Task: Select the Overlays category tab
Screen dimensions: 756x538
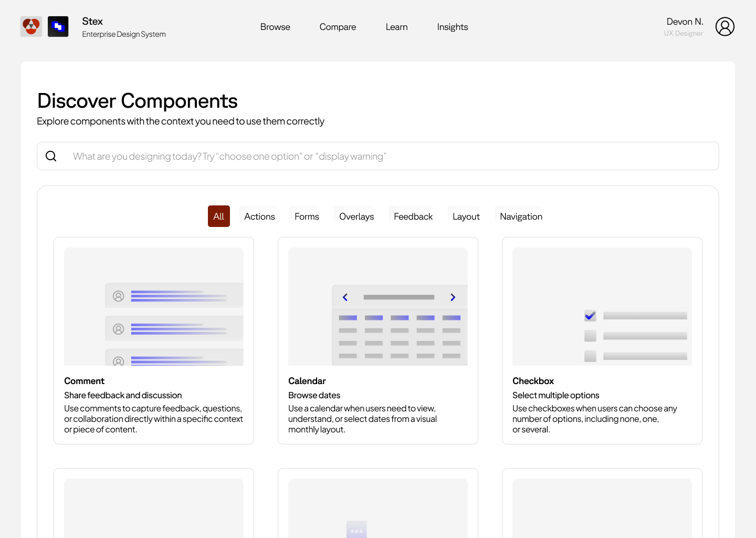Action: click(356, 216)
